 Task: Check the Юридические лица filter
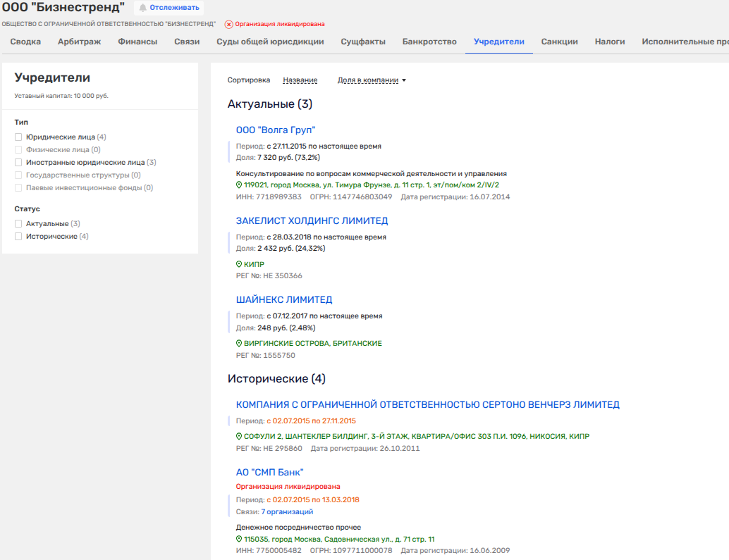(18, 137)
